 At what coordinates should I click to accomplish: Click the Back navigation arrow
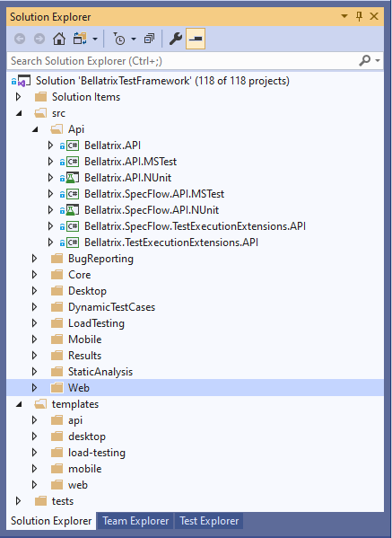click(x=20, y=39)
